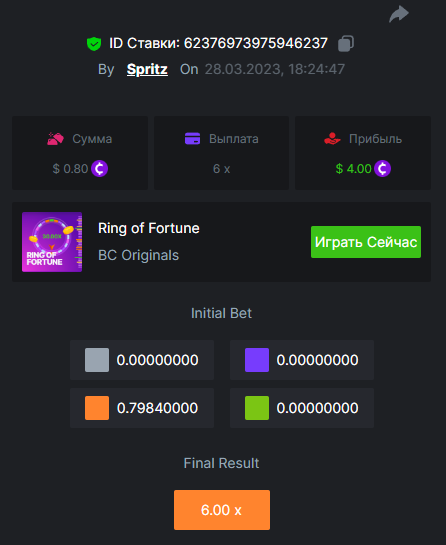
Task: Click the purple Выплата card icon
Action: pyautogui.click(x=193, y=139)
